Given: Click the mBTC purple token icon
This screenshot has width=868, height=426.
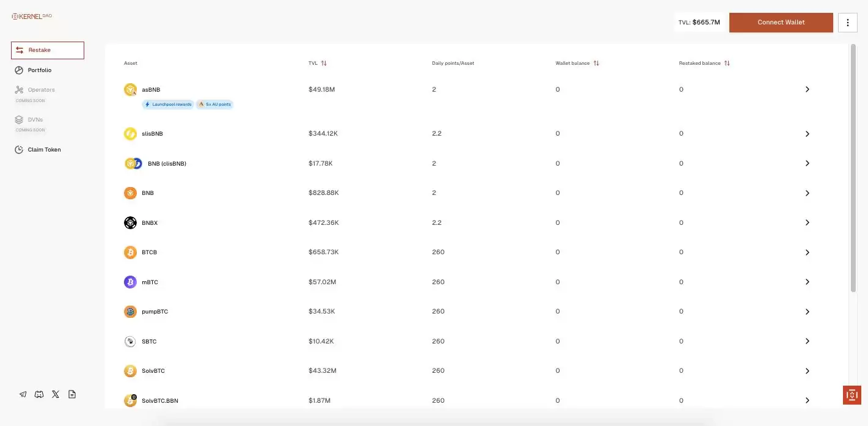Looking at the screenshot, I should tap(130, 282).
